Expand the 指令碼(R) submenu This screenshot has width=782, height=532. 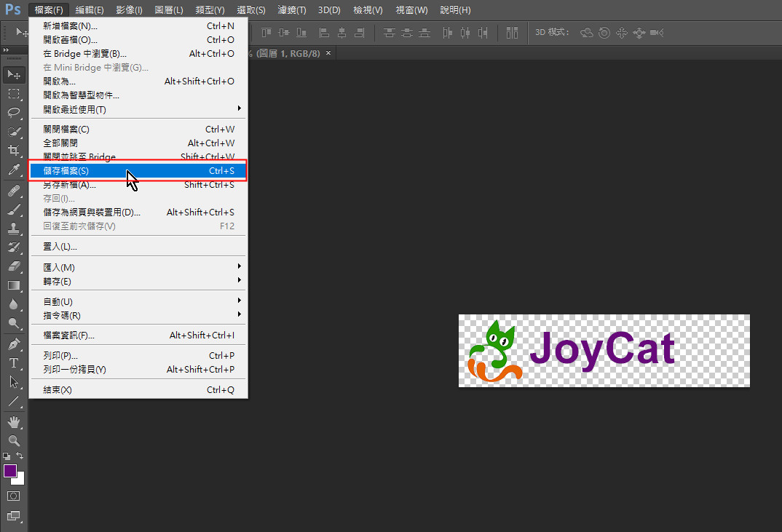138,316
